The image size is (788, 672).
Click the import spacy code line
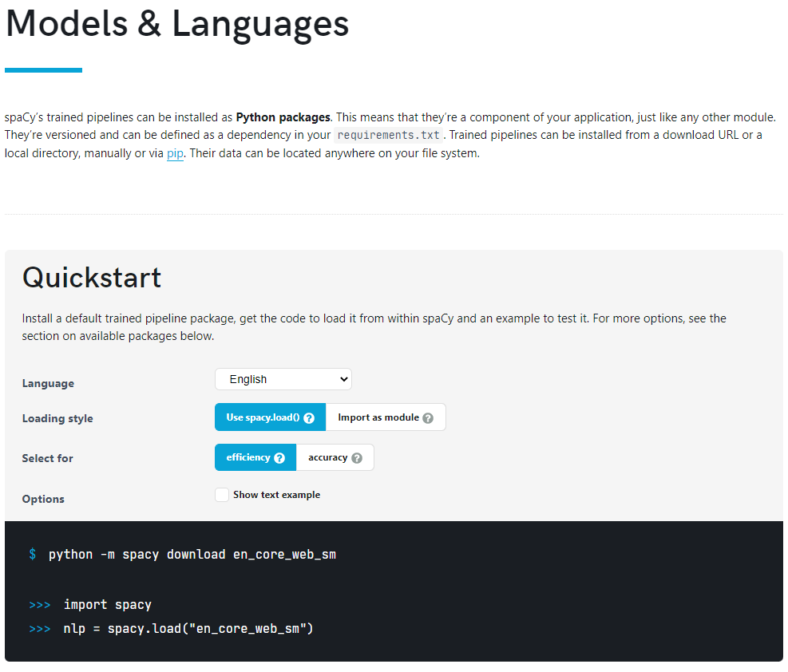(108, 605)
